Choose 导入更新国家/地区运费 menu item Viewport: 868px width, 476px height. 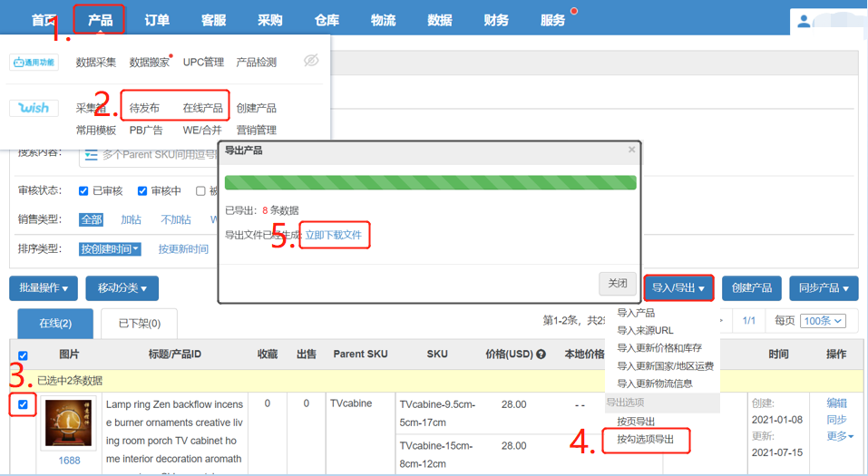click(x=666, y=366)
